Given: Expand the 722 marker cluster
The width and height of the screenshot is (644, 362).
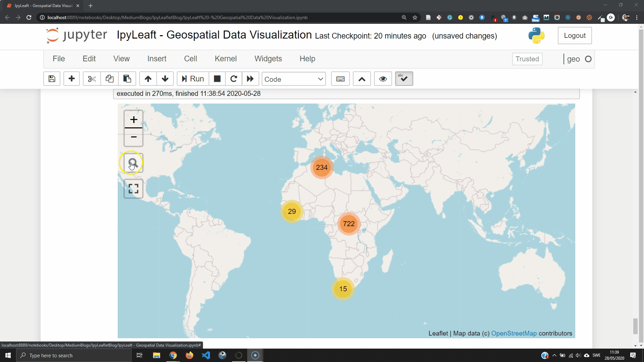Looking at the screenshot, I should coord(349,224).
